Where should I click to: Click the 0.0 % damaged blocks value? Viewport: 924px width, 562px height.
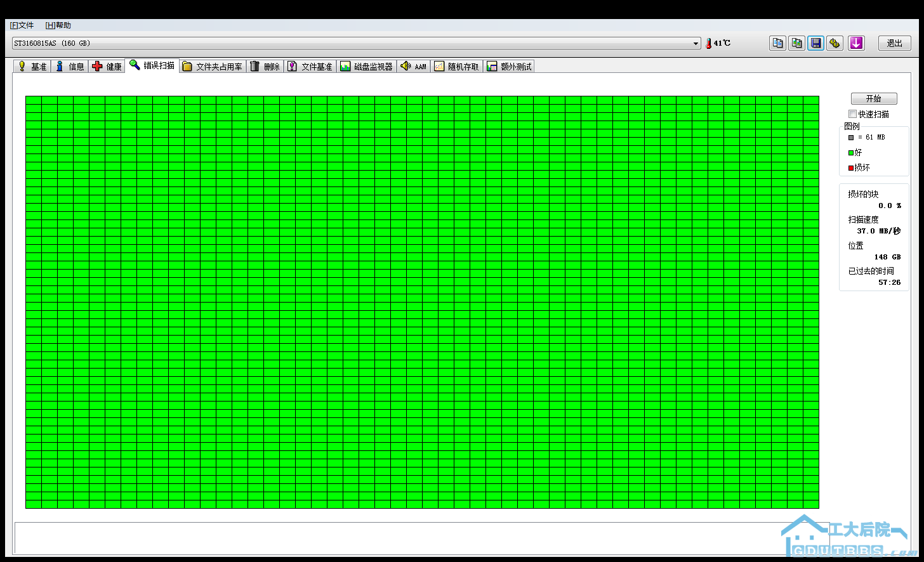[x=890, y=206]
